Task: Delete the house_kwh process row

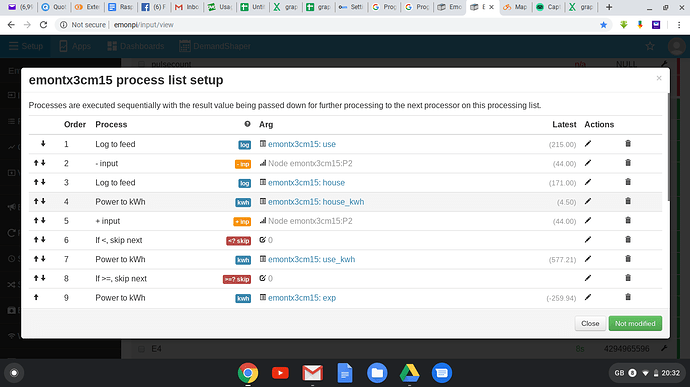Action: [x=628, y=201]
